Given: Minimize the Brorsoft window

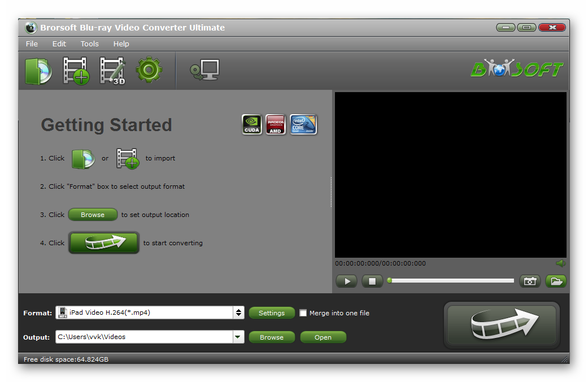Looking at the screenshot, I should click(x=506, y=27).
